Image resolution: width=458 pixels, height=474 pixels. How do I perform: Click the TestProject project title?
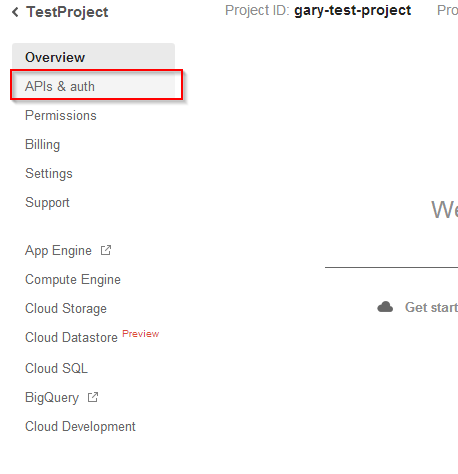(x=67, y=12)
